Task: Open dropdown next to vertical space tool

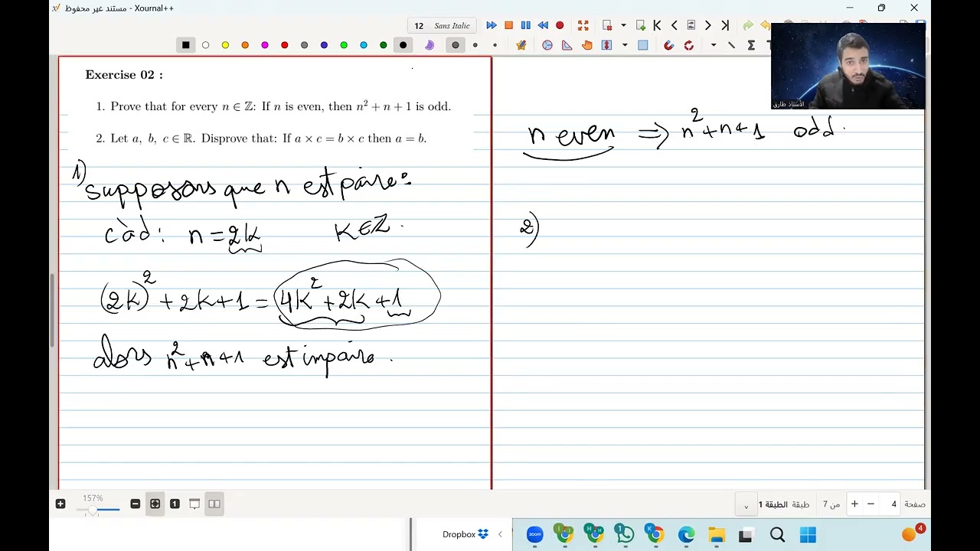Action: pyautogui.click(x=624, y=45)
